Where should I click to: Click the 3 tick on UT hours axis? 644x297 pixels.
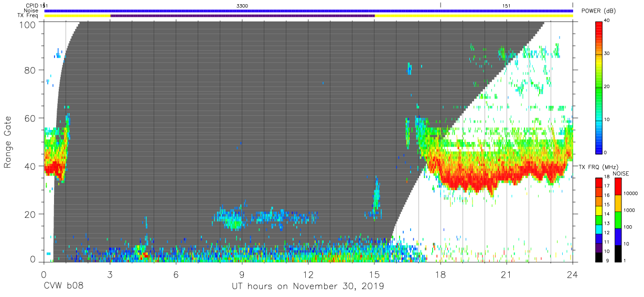click(x=110, y=274)
